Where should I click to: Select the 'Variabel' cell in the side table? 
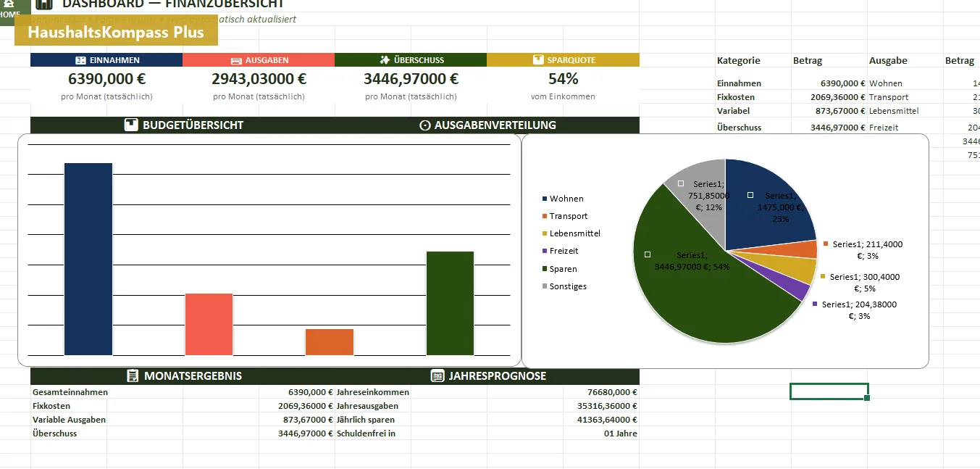click(x=753, y=111)
